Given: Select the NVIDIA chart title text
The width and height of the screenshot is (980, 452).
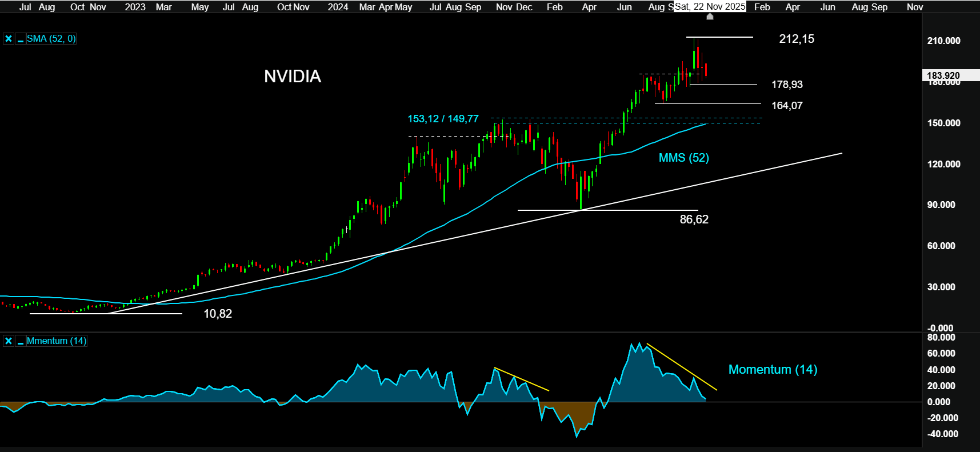Looking at the screenshot, I should [293, 77].
